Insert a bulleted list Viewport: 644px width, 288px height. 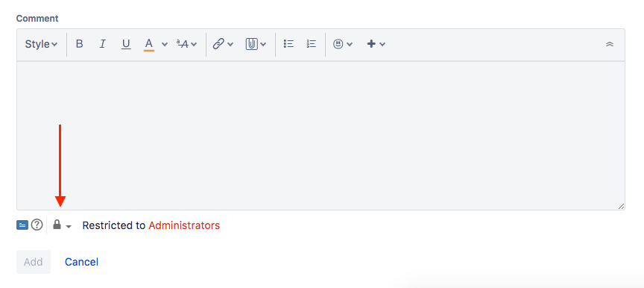tap(288, 44)
